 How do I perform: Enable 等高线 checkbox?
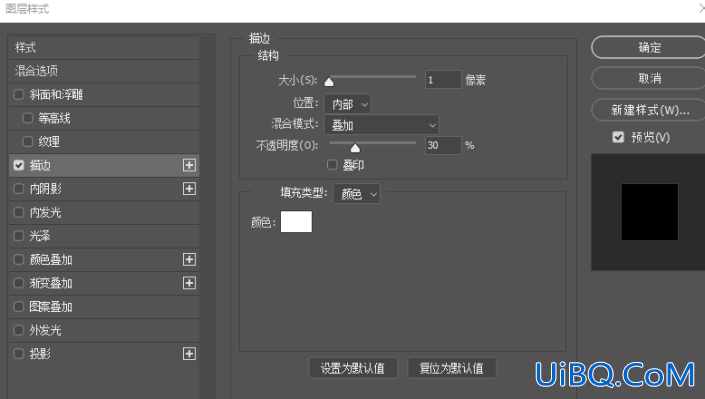pos(28,118)
